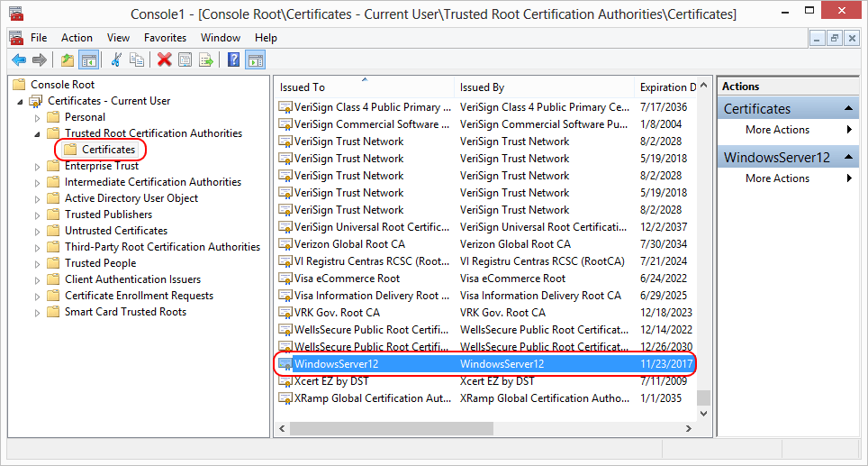Open the Favorites menu
The image size is (868, 466).
click(165, 38)
